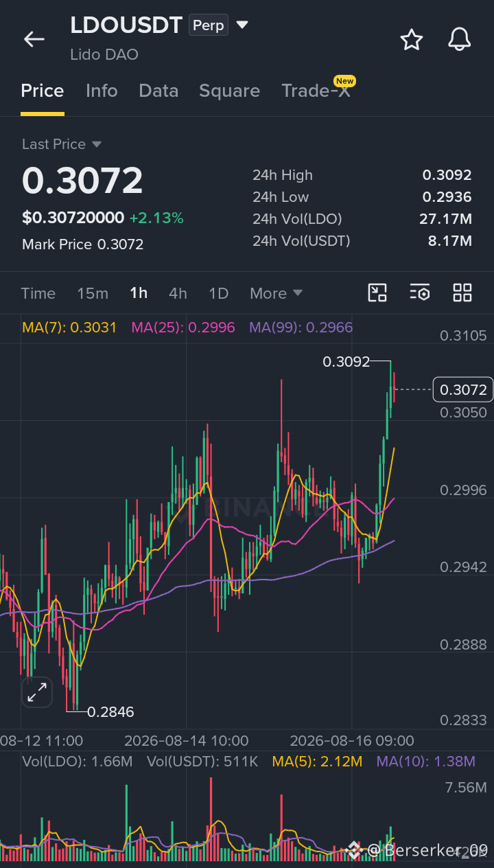Viewport: 494px width, 868px height.
Task: Tap the 0.2846 low price marker
Action: coord(110,712)
